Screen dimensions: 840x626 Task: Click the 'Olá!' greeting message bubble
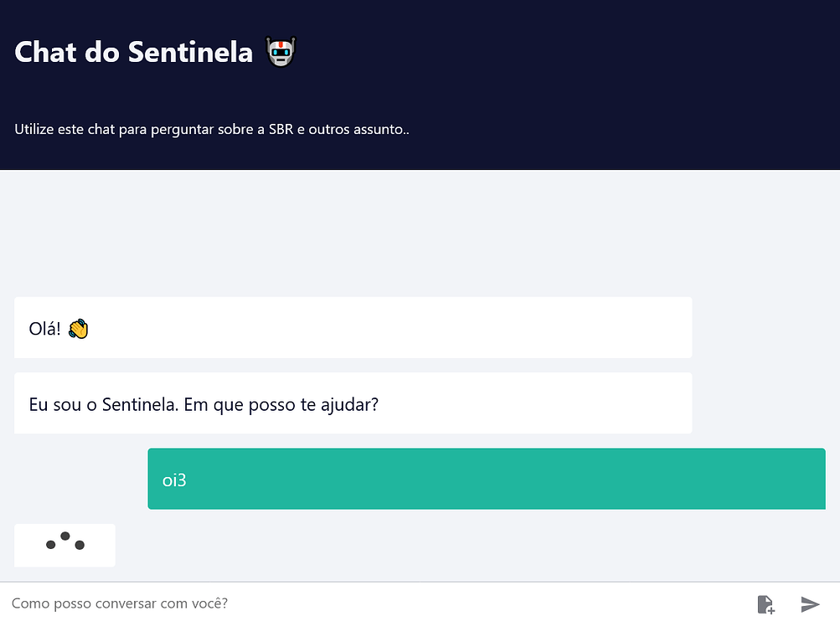353,327
